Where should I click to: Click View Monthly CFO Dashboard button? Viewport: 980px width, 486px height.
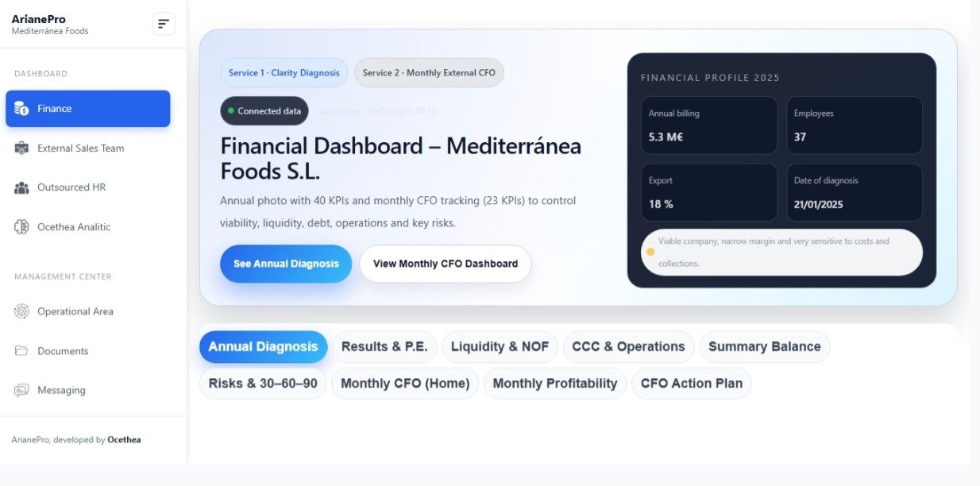pyautogui.click(x=445, y=264)
